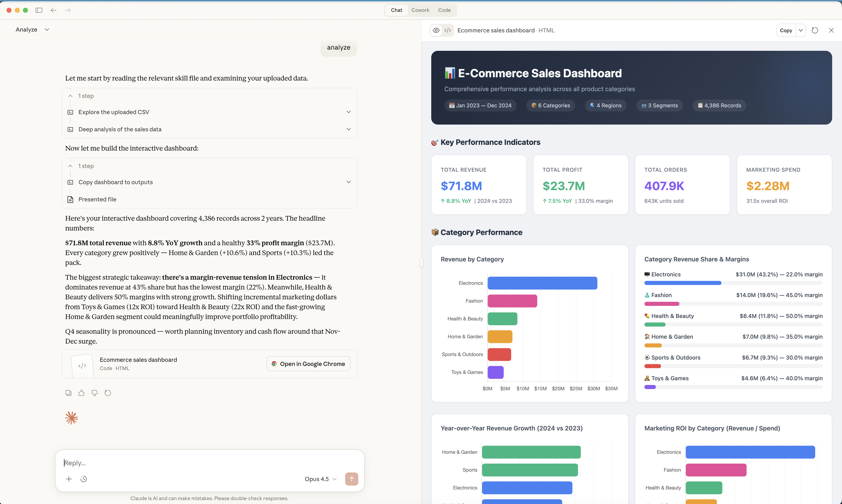Click the Total Revenue $71.8M card

tap(479, 185)
